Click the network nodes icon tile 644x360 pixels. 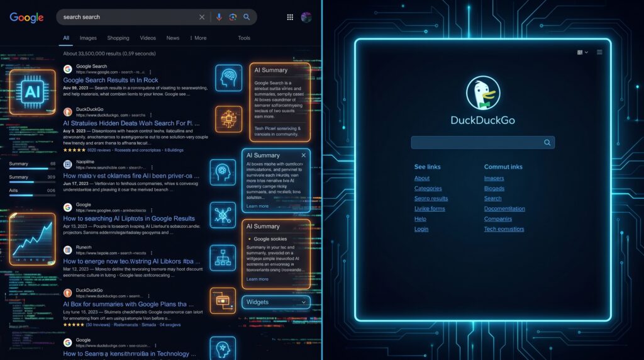[223, 215]
